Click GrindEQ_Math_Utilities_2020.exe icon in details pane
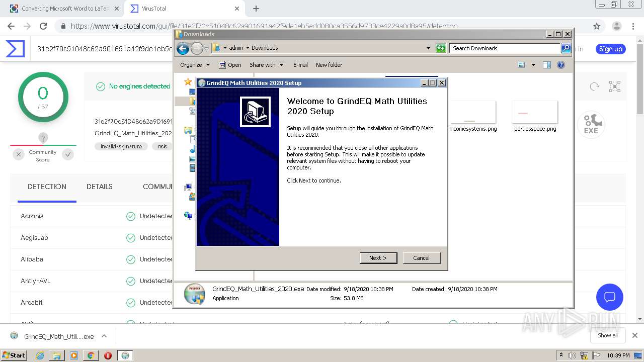644x362 pixels. coord(194,294)
